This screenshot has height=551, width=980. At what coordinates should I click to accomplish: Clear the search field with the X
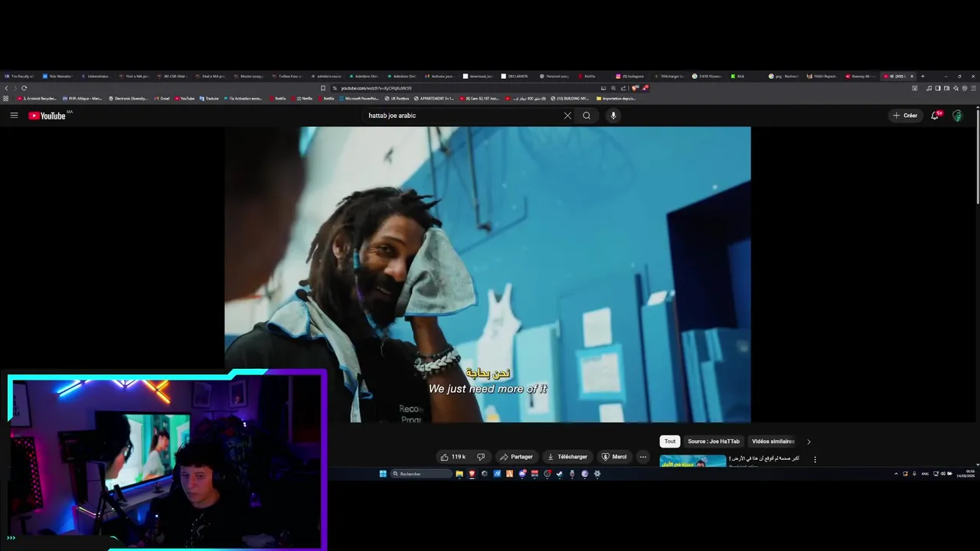(567, 116)
